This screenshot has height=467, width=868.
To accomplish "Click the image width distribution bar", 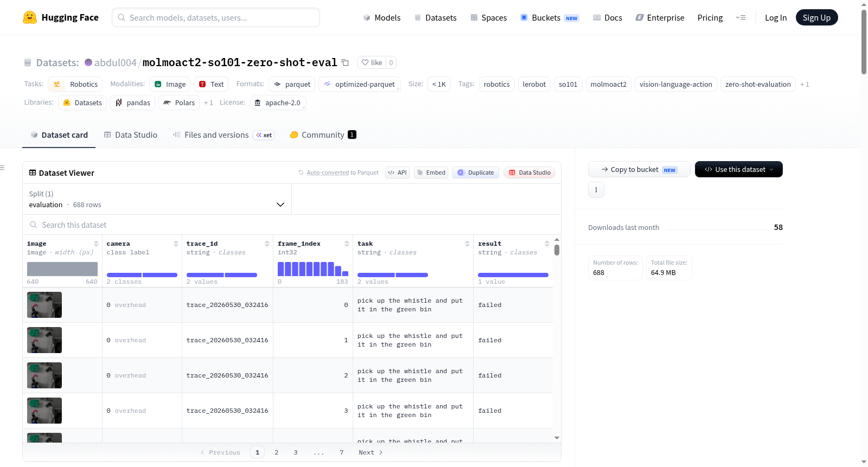I will 62,269.
